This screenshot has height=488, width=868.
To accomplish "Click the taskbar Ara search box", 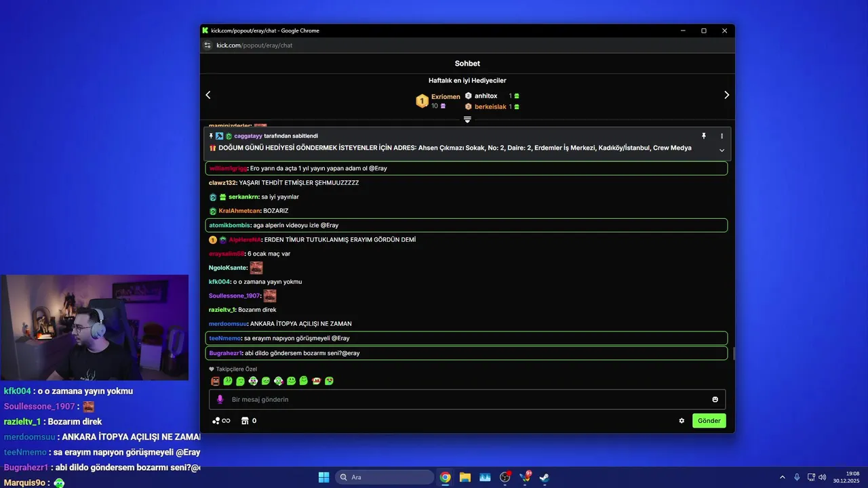I will (x=385, y=477).
